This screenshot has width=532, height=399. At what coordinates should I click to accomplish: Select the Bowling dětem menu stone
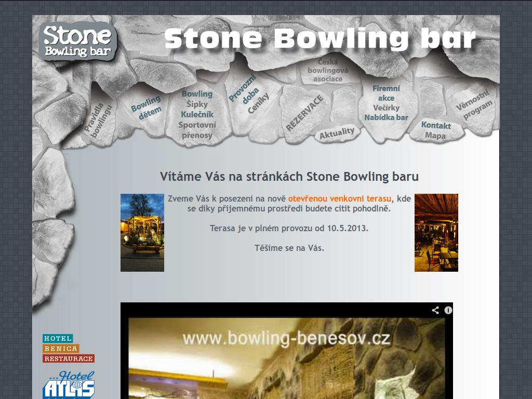click(x=147, y=108)
